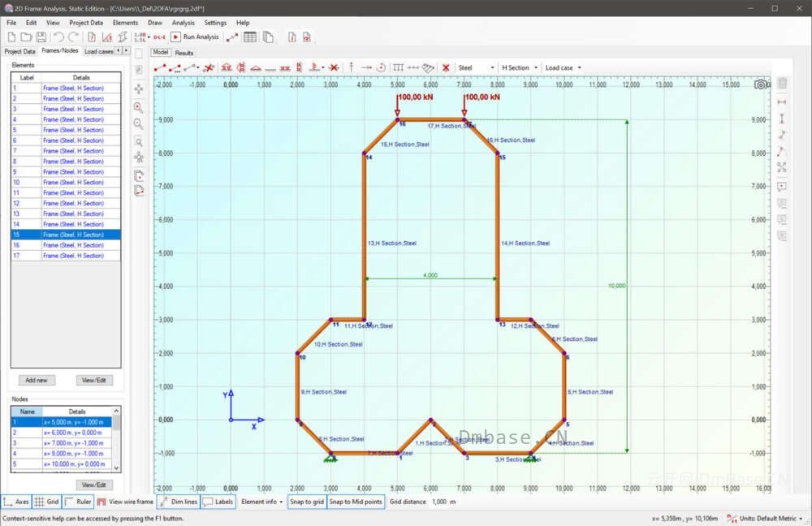Toggle Labels visibility

coord(218,502)
